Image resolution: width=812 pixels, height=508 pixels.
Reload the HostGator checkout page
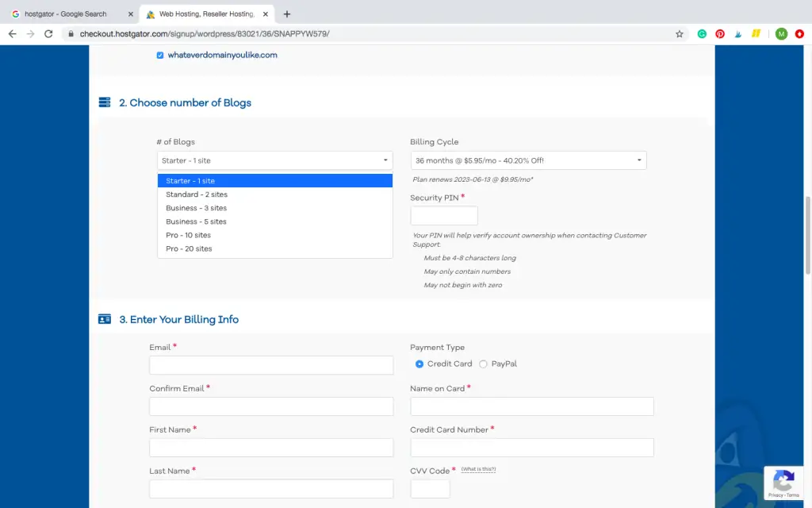(48, 33)
